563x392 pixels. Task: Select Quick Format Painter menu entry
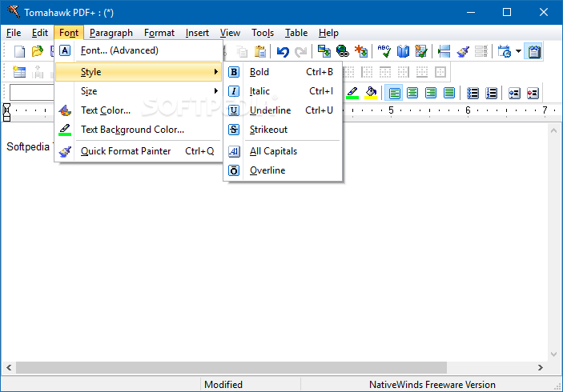(x=139, y=151)
